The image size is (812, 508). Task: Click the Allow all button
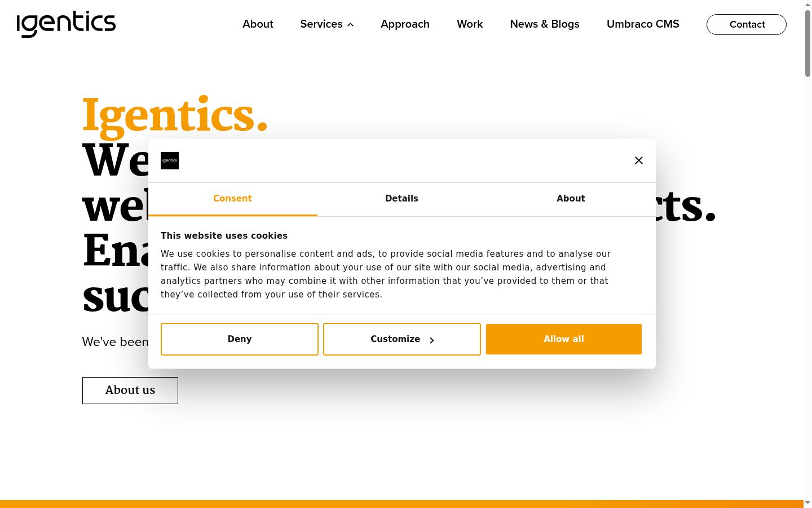tap(564, 339)
